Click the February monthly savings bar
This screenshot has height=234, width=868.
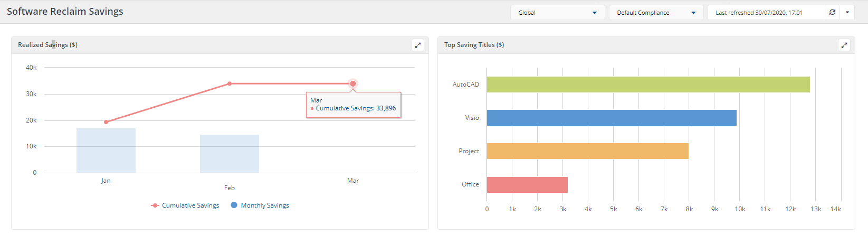coord(230,154)
